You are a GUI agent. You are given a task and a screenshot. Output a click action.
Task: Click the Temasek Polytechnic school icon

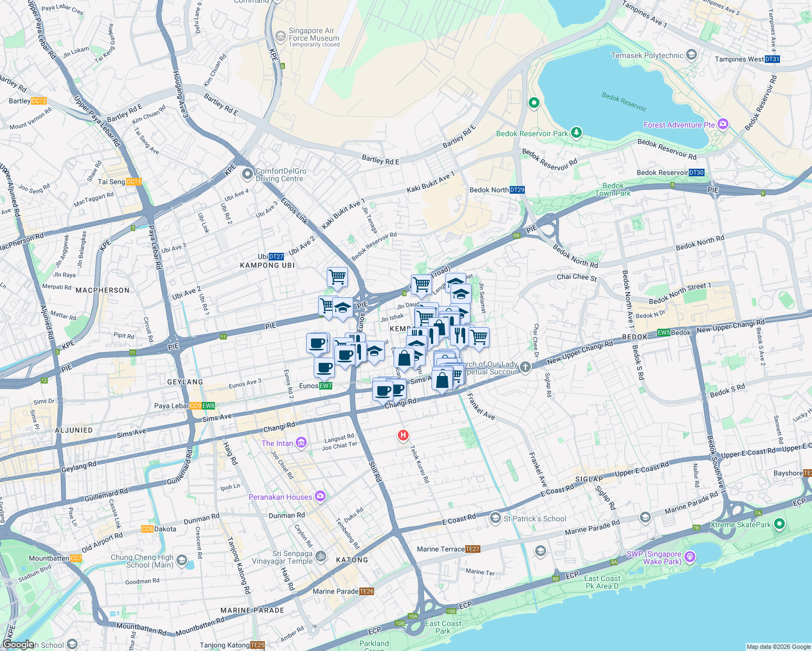pyautogui.click(x=692, y=55)
